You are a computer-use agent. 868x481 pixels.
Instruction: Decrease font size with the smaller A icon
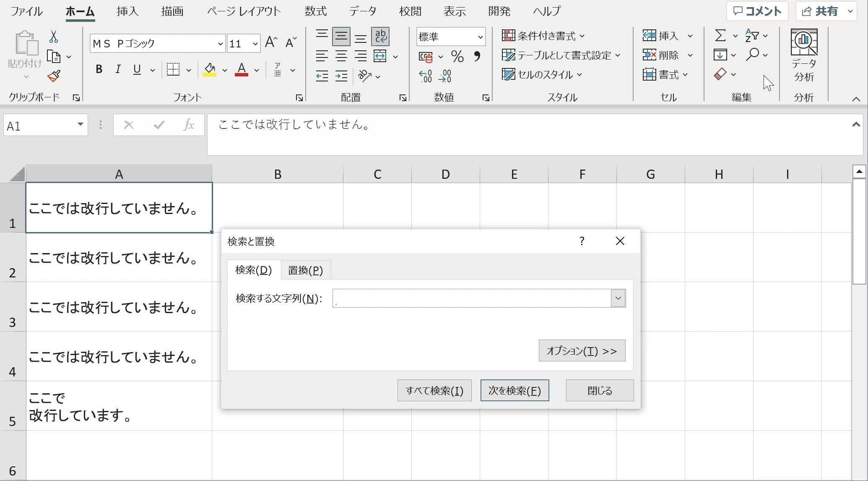[x=291, y=43]
